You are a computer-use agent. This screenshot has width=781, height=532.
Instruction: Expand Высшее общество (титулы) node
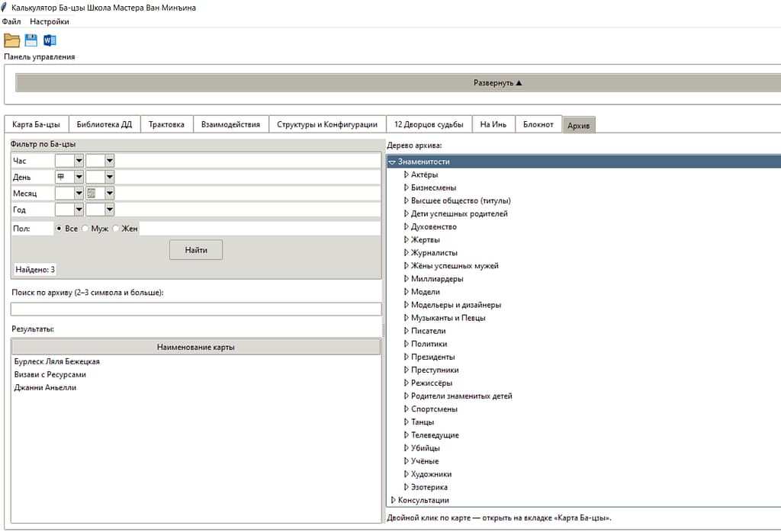tap(407, 200)
